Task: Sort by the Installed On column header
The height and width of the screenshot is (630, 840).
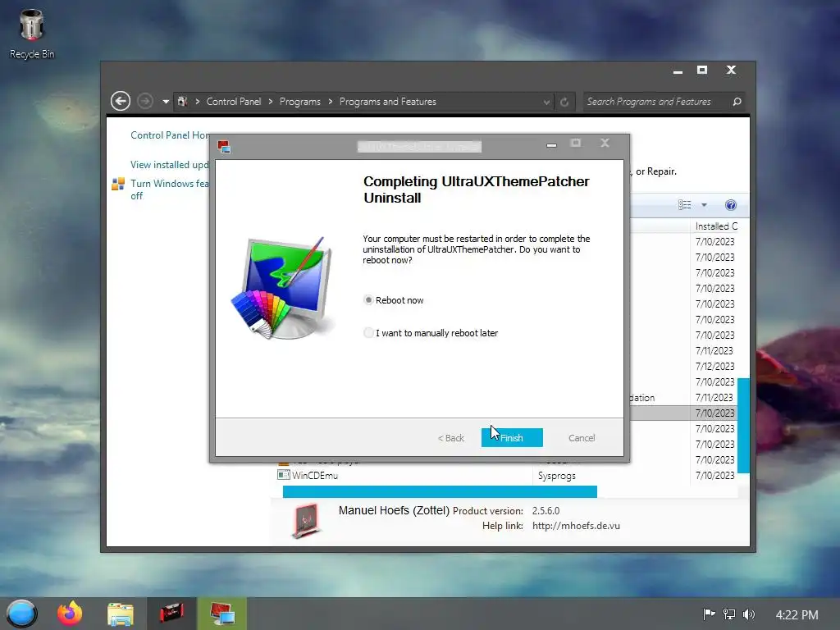Action: click(x=716, y=226)
